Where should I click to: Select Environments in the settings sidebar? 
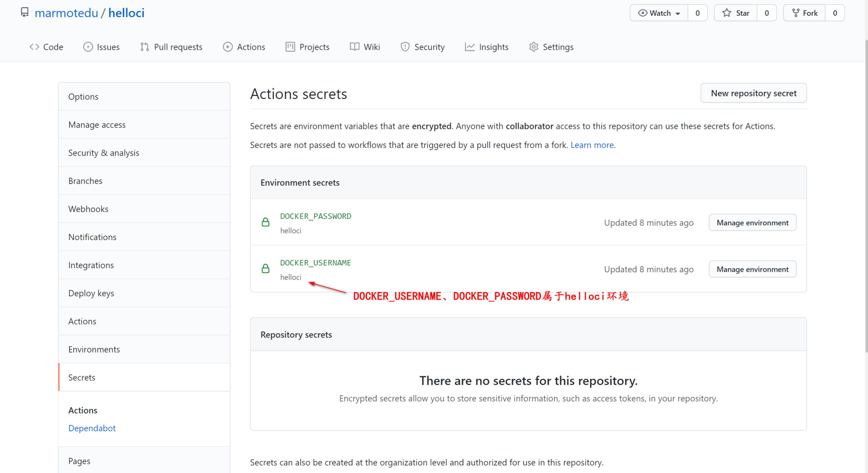point(94,350)
